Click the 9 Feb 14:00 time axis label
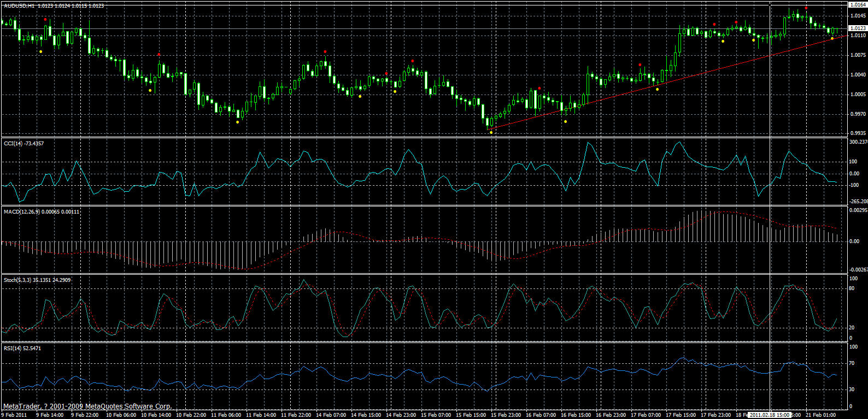 pyautogui.click(x=50, y=415)
